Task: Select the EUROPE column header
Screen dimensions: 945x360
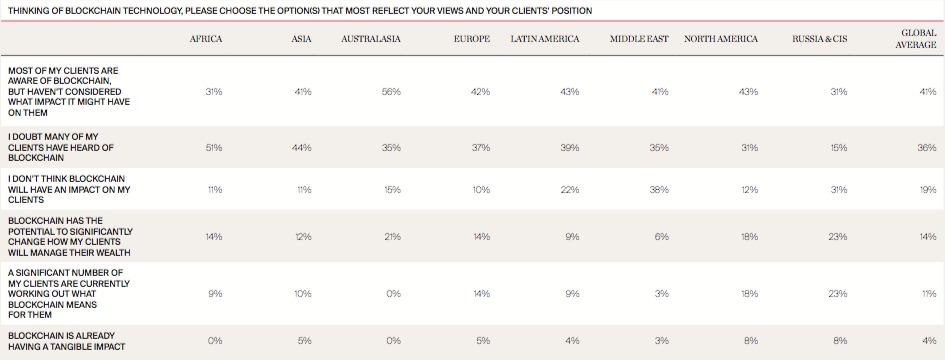Action: tap(472, 39)
